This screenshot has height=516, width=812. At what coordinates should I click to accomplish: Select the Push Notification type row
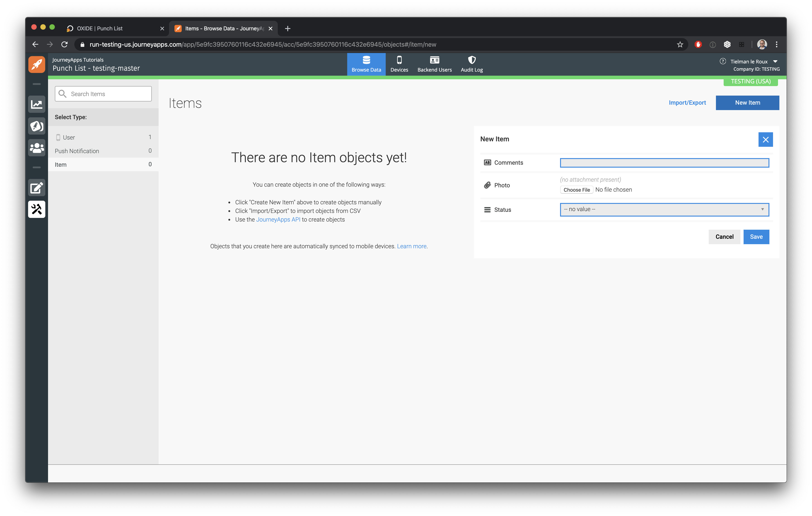coord(103,151)
